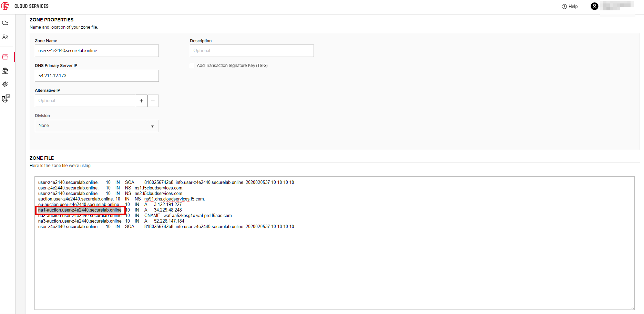
Task: Click the DNS Primary Server IP field
Action: [96, 76]
